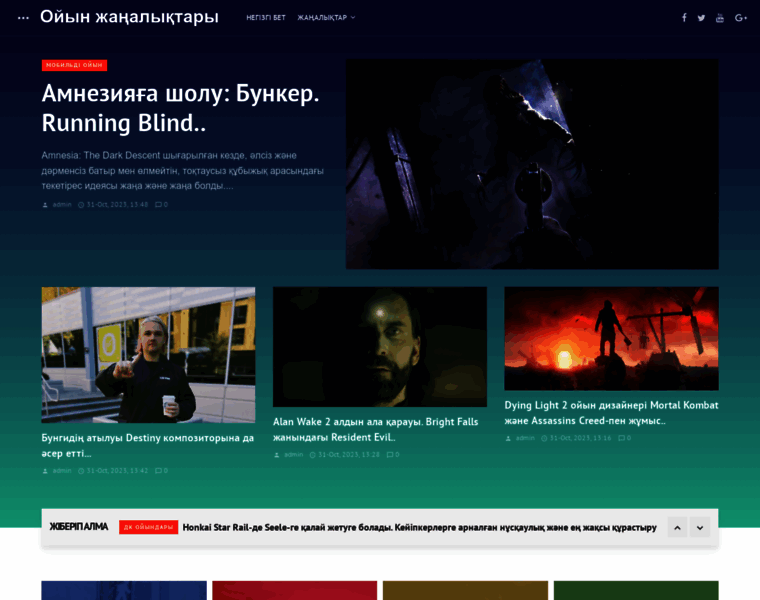Open the Амнезияға шолу: Бункер headline
This screenshot has height=600, width=760.
click(180, 108)
